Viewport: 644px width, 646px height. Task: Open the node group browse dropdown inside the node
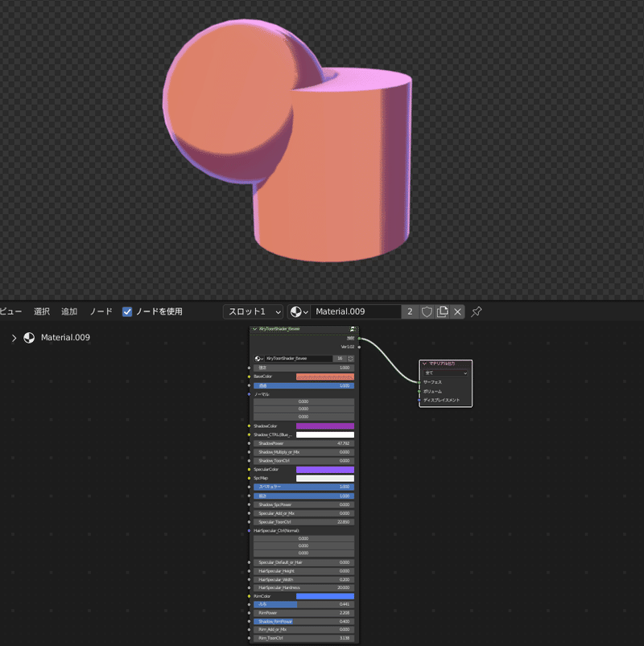(259, 359)
